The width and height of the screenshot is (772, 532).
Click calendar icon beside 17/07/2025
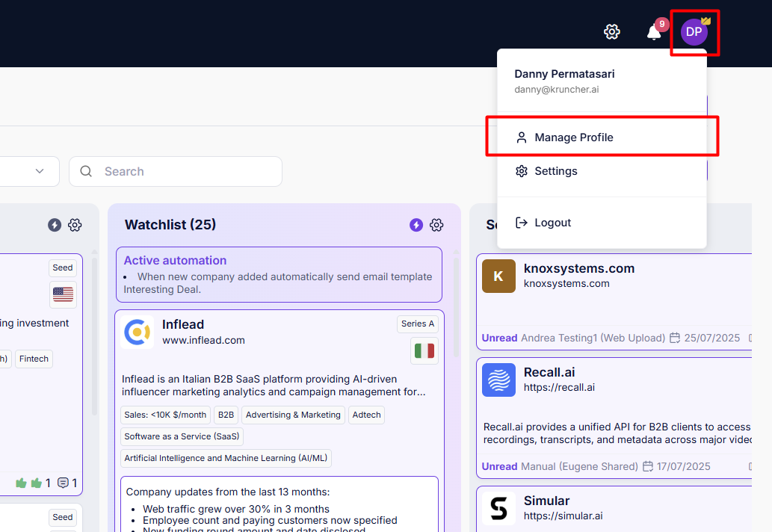coord(648,466)
